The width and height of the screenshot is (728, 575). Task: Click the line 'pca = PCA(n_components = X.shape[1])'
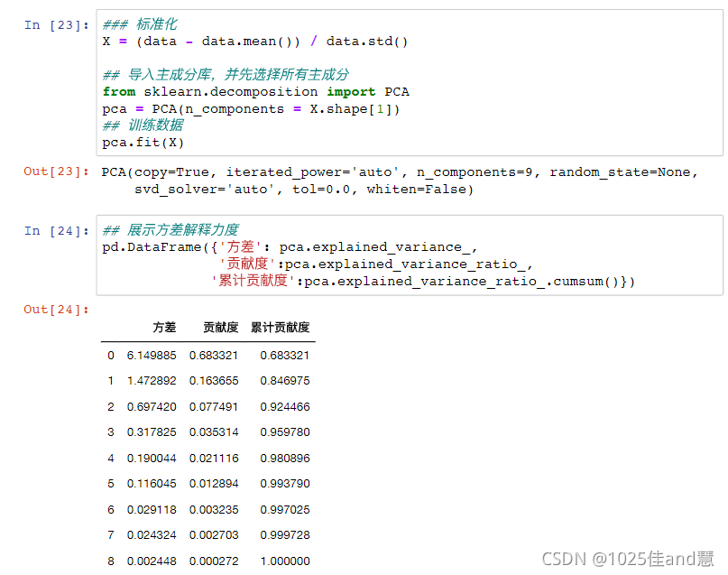(x=251, y=108)
